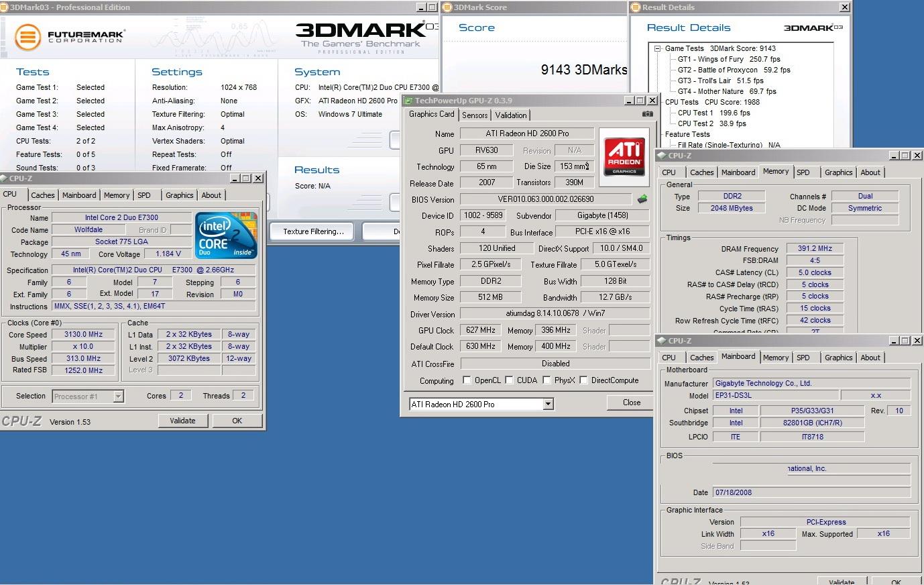Click the Driver Version field in GPU-Z
The height and width of the screenshot is (585, 924).
point(555,313)
